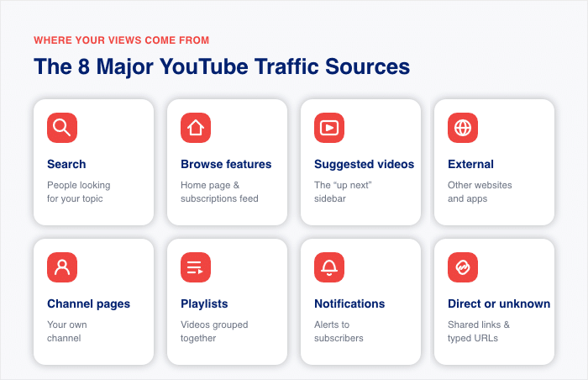Select the 'Direct or unknown' card title

499,303
